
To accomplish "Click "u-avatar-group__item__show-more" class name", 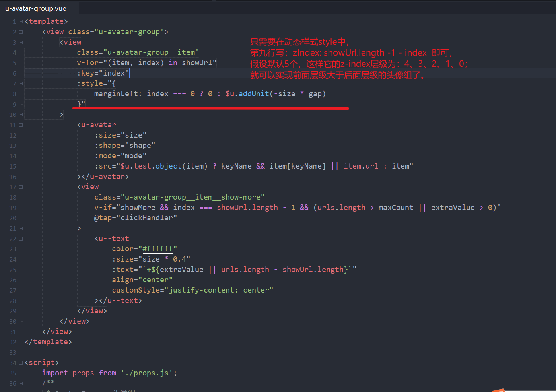I will (192, 197).
